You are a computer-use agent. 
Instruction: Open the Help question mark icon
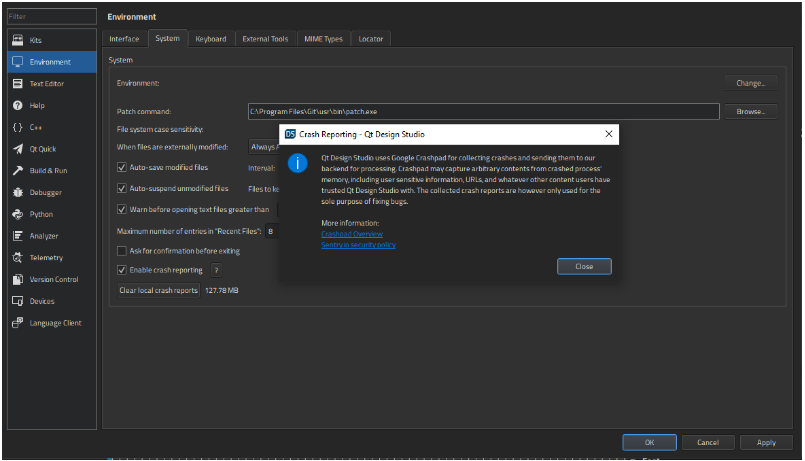(17, 105)
